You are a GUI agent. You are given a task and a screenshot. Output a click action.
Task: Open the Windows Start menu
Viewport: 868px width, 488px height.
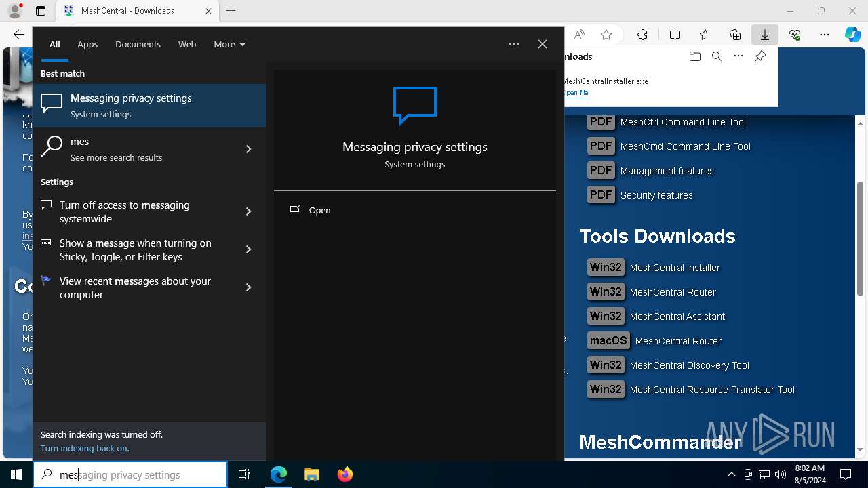[x=16, y=474]
